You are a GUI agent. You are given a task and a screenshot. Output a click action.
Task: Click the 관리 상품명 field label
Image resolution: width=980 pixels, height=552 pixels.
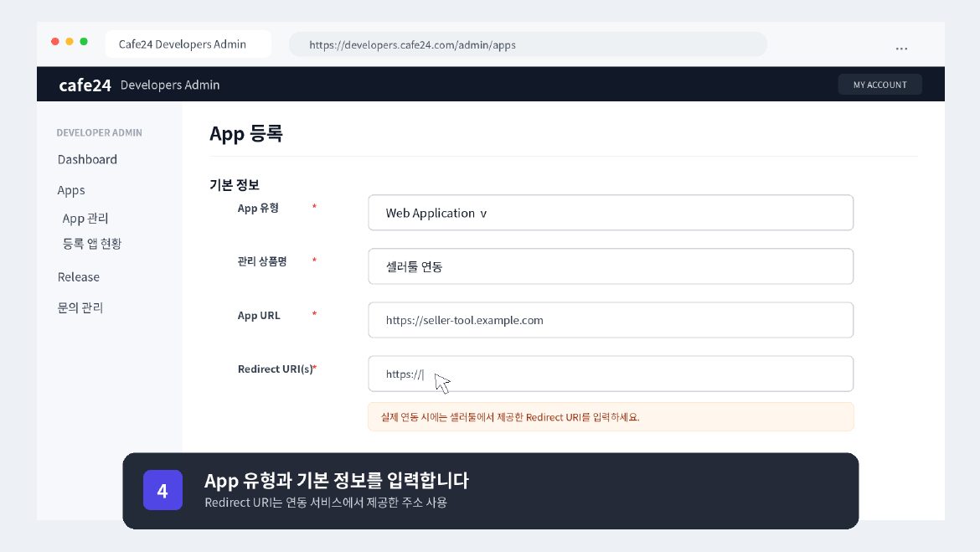coord(262,261)
